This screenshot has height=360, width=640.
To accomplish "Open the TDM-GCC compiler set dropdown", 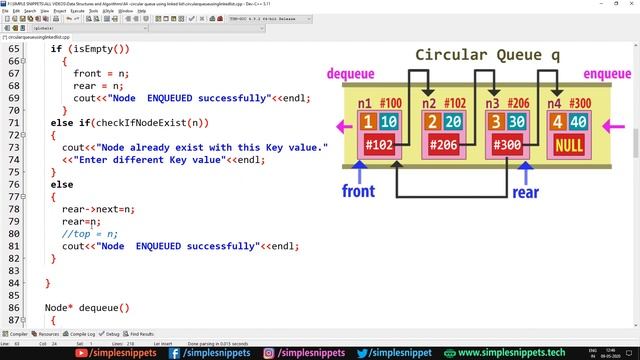I will pyautogui.click(x=270, y=19).
